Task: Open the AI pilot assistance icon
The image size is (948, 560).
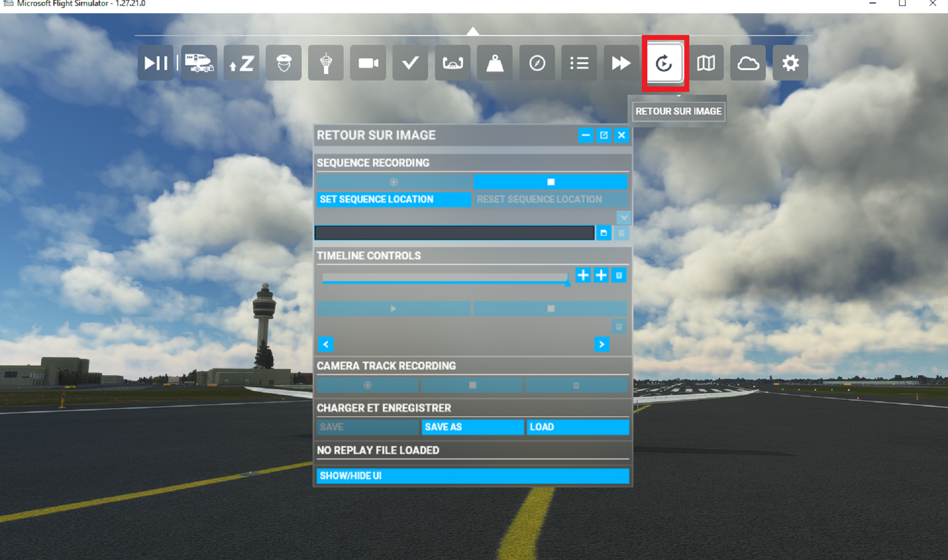Action: pyautogui.click(x=283, y=63)
